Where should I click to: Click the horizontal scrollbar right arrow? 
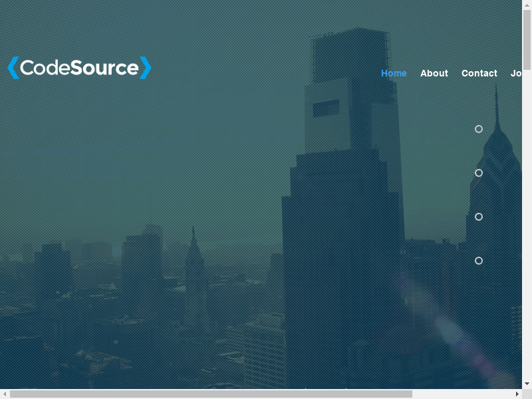[517, 394]
